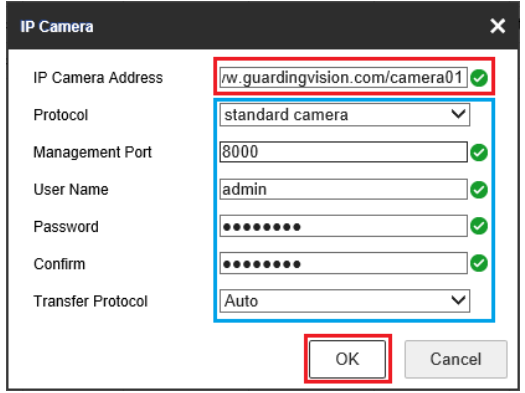The image size is (525, 393).
Task: Click the Transfer Protocol label
Action: pos(90,301)
